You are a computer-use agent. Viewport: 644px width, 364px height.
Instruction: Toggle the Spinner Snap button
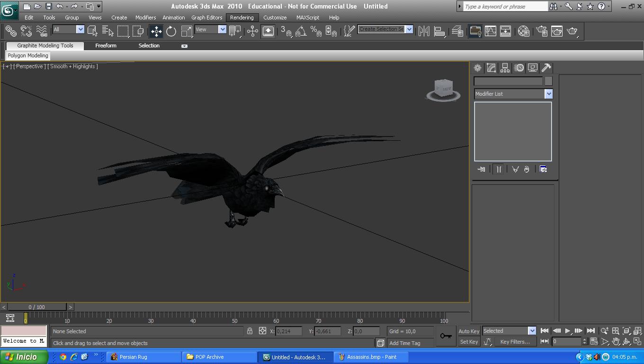tap(331, 31)
